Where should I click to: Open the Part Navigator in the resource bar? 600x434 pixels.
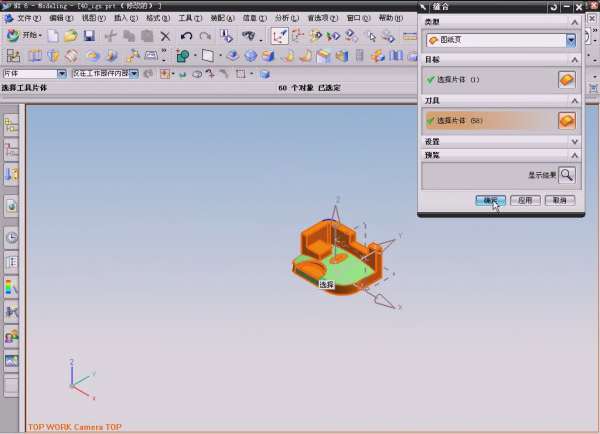coord(11,150)
